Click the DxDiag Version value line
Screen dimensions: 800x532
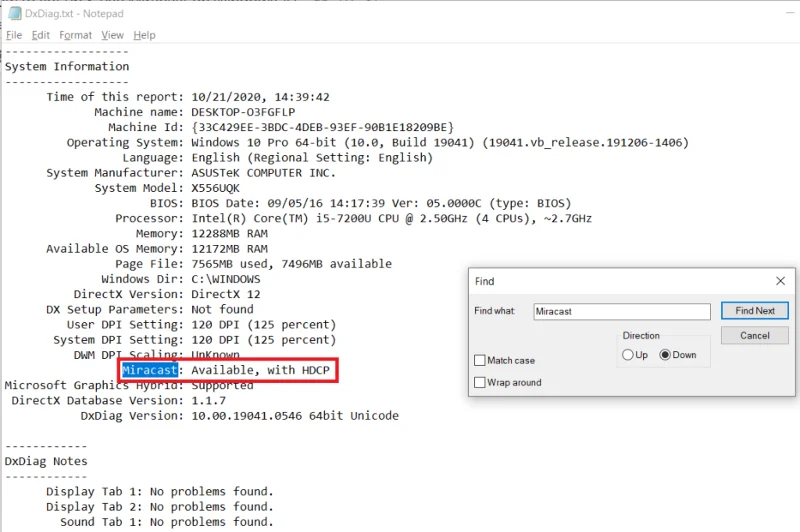pyautogui.click(x=295, y=416)
